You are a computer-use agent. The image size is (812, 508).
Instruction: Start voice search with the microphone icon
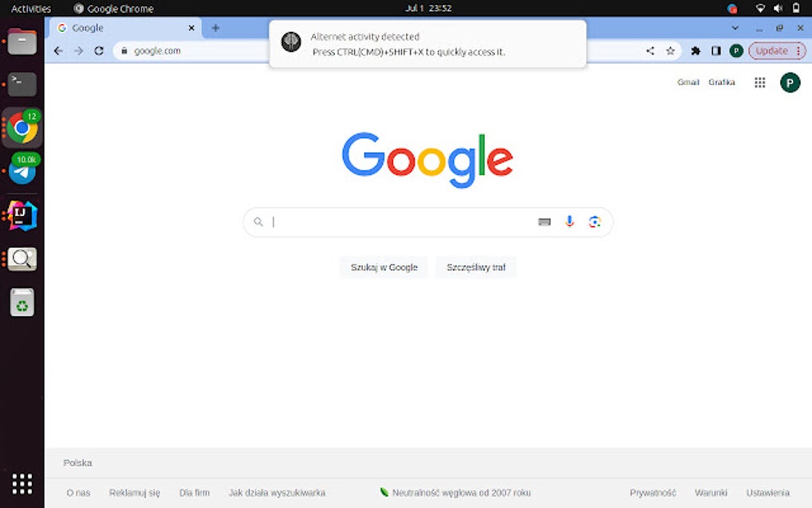(569, 221)
